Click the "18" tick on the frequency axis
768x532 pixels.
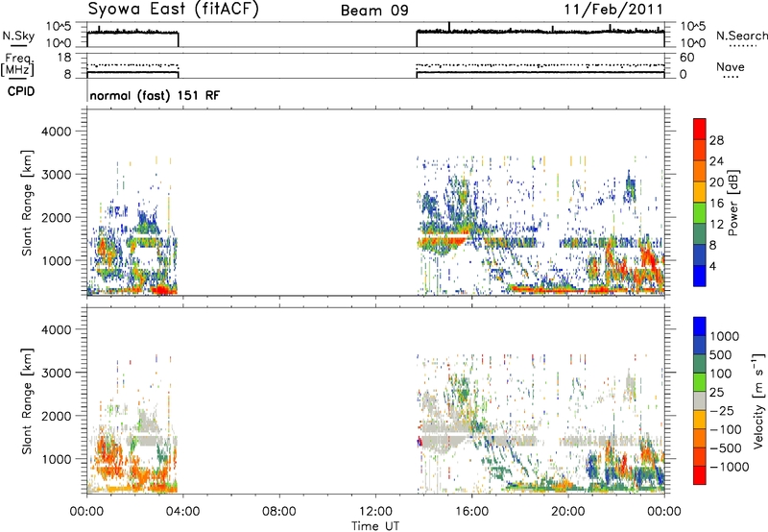coord(63,58)
